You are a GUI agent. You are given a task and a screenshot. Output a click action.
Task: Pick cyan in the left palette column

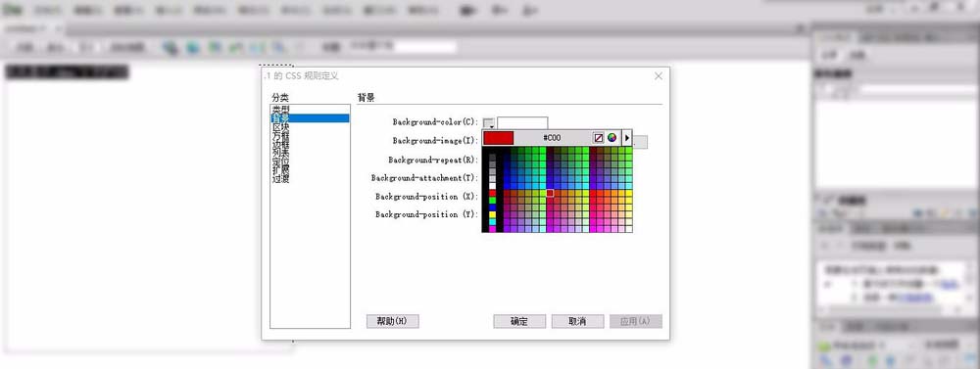click(x=493, y=221)
